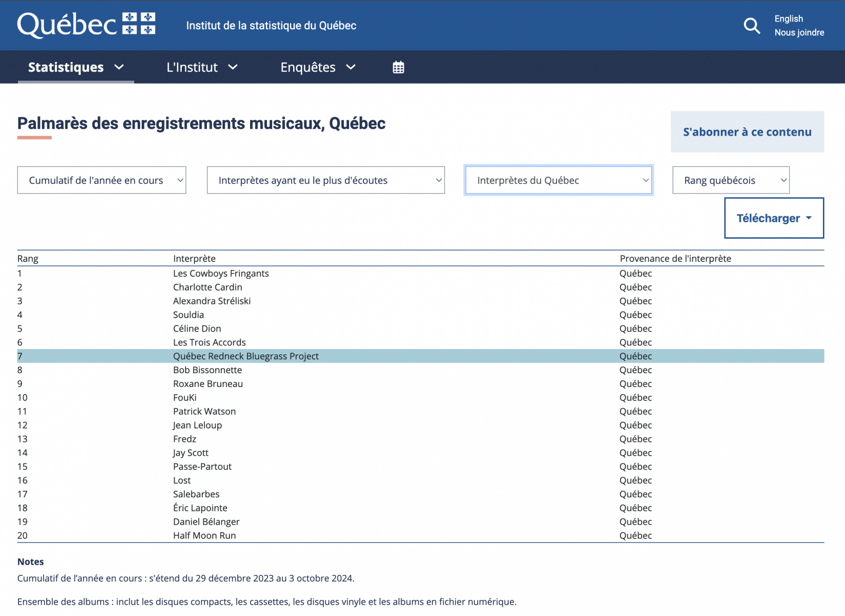Image resolution: width=845 pixels, height=616 pixels.
Task: Open the search magnifier
Action: pos(752,25)
